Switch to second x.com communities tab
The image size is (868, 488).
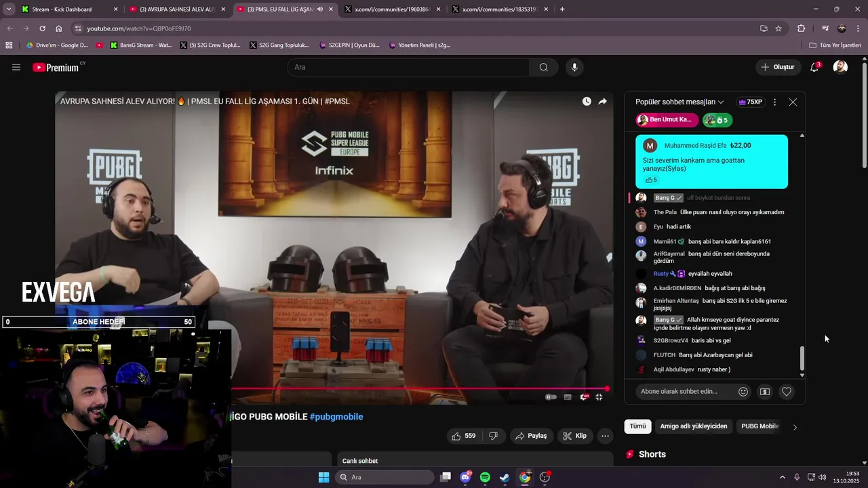point(500,9)
